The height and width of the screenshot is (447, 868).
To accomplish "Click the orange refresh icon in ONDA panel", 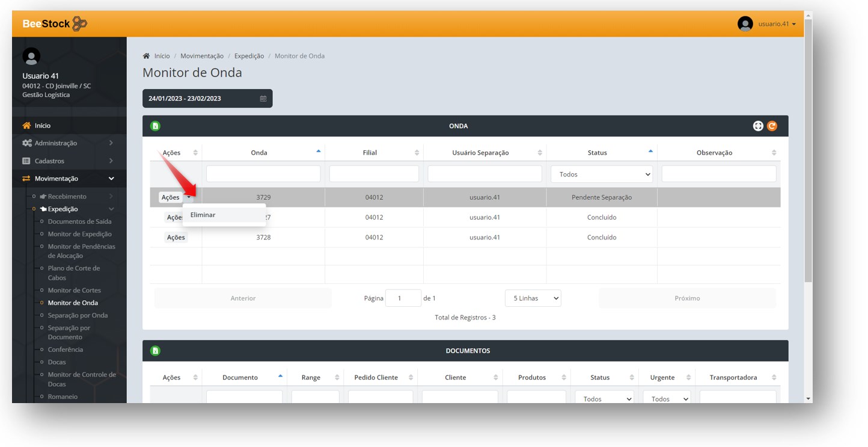I will [x=772, y=126].
